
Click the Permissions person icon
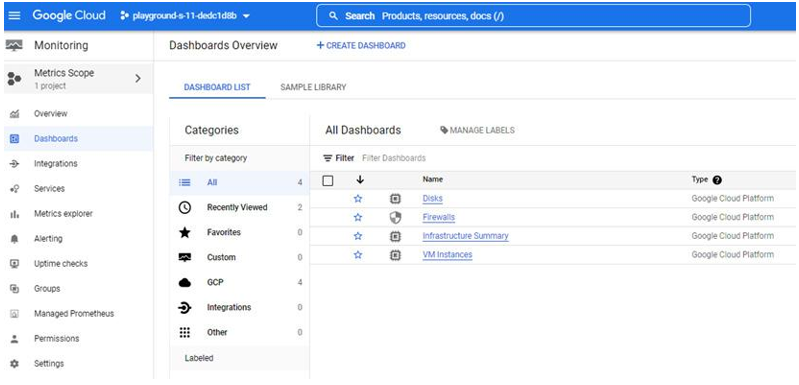pyautogui.click(x=14, y=339)
